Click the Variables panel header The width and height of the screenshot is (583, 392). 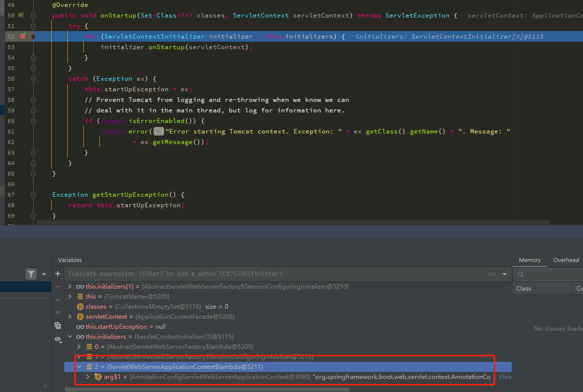pyautogui.click(x=70, y=260)
